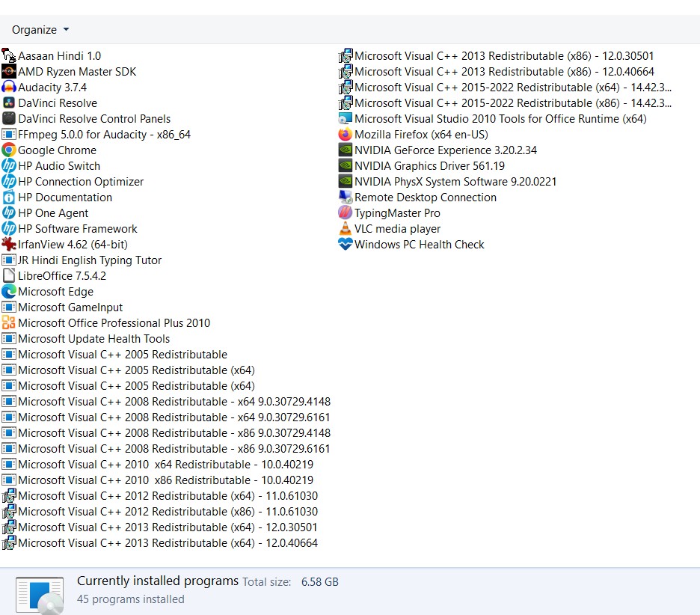
Task: Select JR Hindi English Typing Tutor
Action: pos(90,260)
